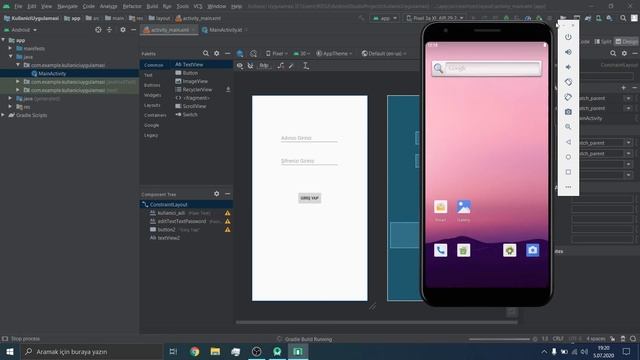
Task: Switch to Split view mode
Action: click(603, 41)
